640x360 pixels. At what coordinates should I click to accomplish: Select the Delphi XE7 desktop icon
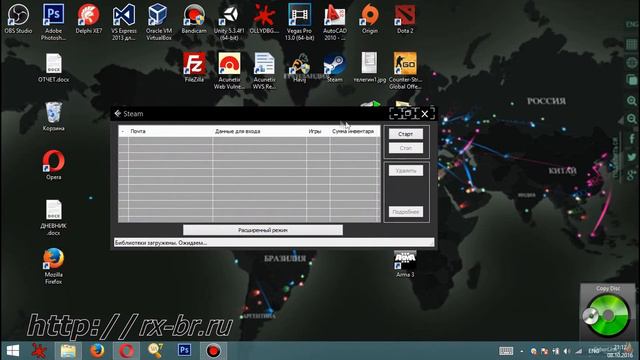pos(89,18)
